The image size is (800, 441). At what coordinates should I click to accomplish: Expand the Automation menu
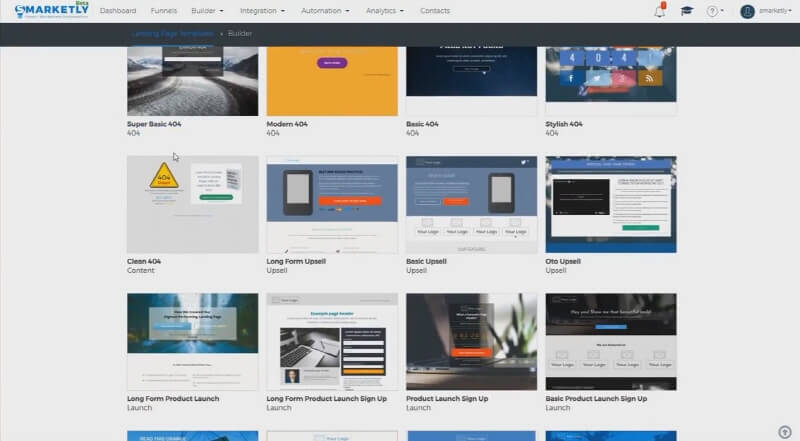(x=325, y=11)
